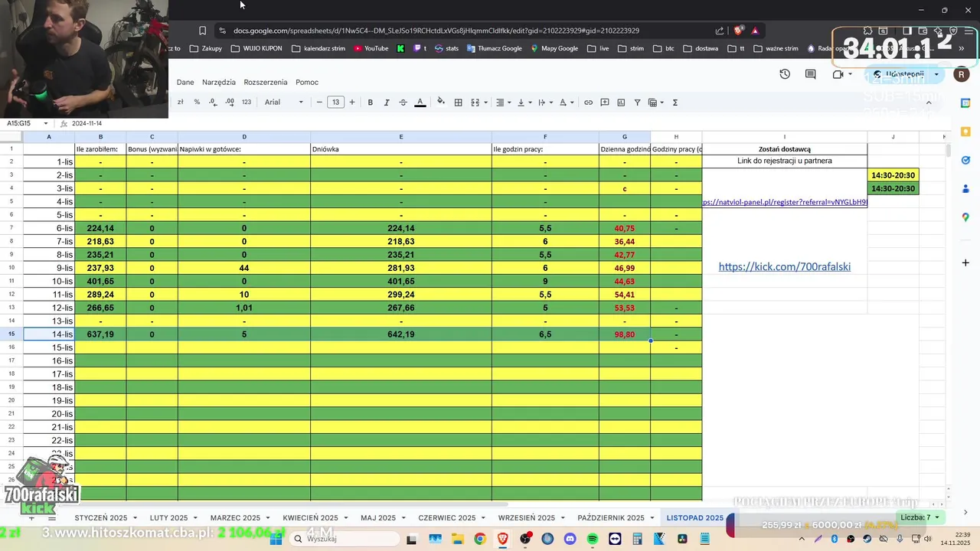Open the kick.com/700rafalski link
Viewport: 980px width, 551px height.
pos(784,266)
